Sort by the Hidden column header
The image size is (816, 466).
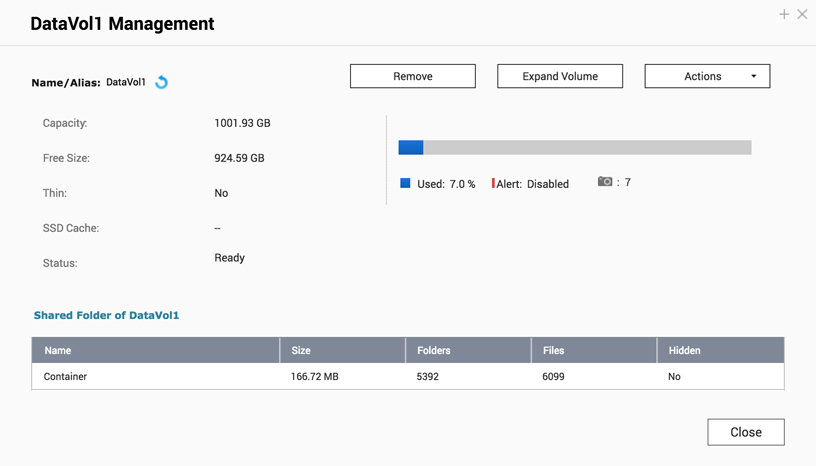point(721,350)
